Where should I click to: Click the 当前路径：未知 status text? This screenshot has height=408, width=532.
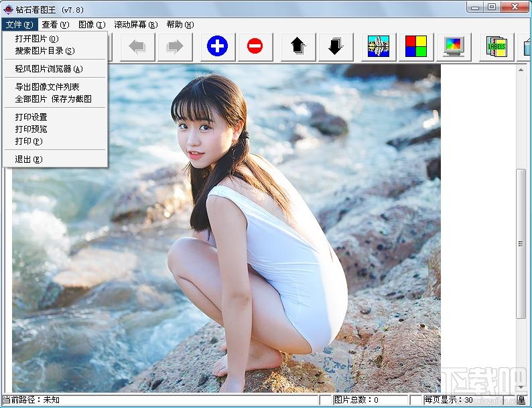[31, 400]
